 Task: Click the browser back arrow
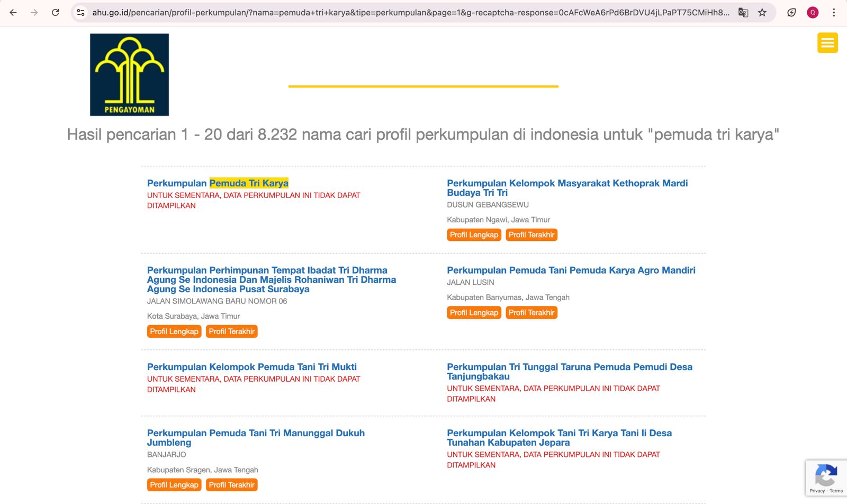click(13, 12)
